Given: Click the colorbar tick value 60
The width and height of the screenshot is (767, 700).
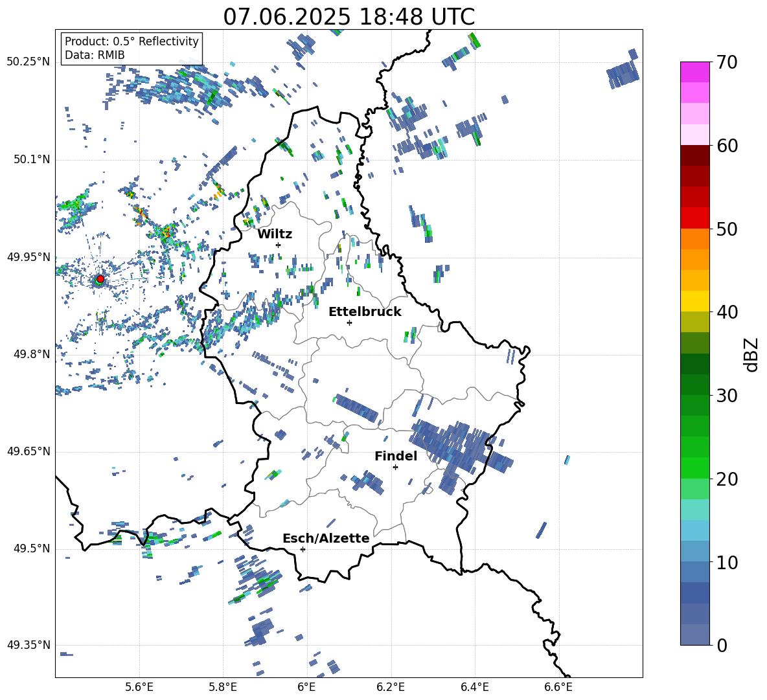Looking at the screenshot, I should coord(727,146).
